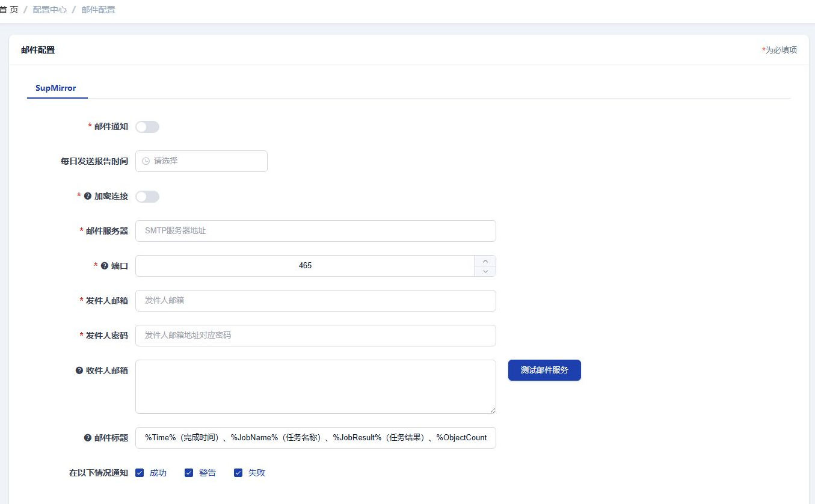Focus the 发件人密码 input field
Viewport: 815px width, 504px height.
click(x=316, y=336)
